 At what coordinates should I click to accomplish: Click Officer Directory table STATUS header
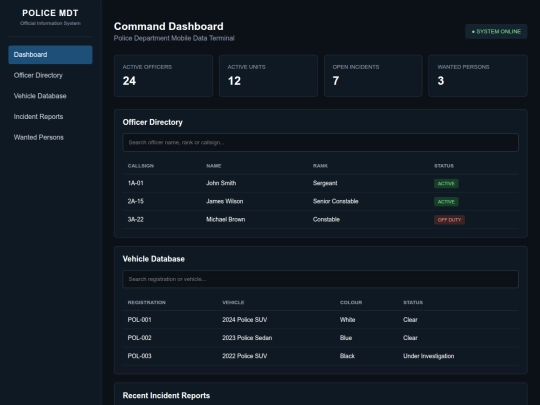point(444,166)
